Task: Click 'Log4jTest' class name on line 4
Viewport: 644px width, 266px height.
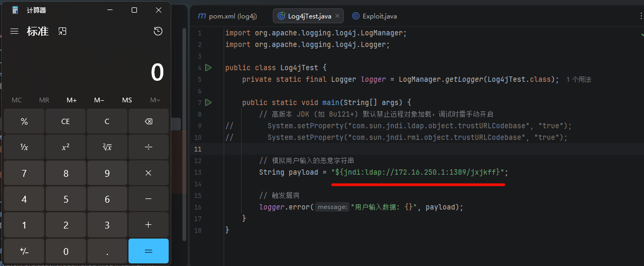Action: (x=300, y=68)
